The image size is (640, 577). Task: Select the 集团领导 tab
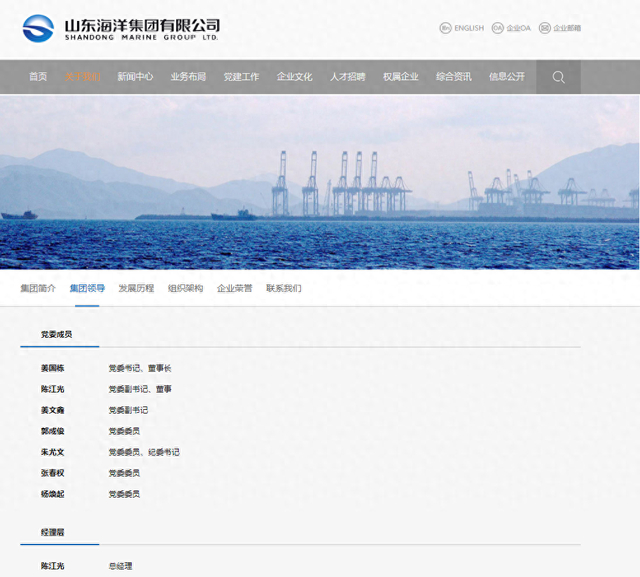click(87, 288)
